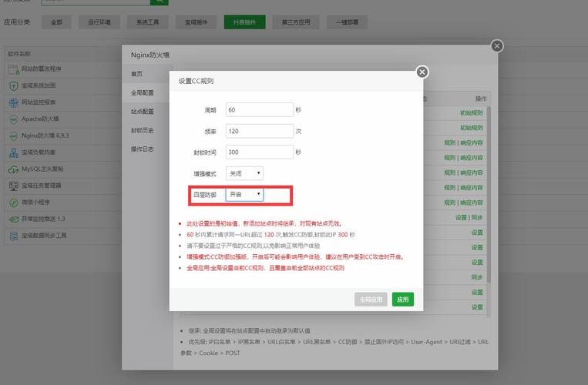Click the 宝塔负载均衡 row text
This screenshot has width=588, height=385.
point(39,152)
